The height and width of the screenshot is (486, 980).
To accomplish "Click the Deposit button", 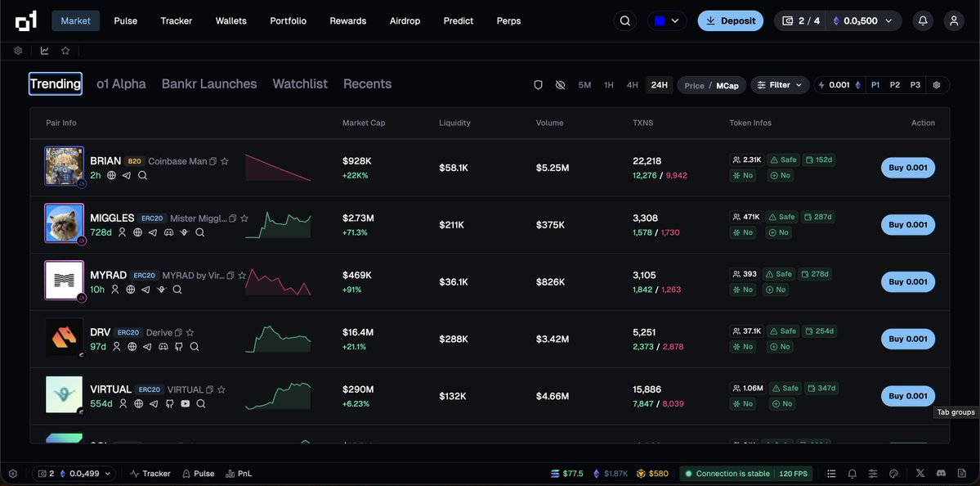I will point(730,20).
